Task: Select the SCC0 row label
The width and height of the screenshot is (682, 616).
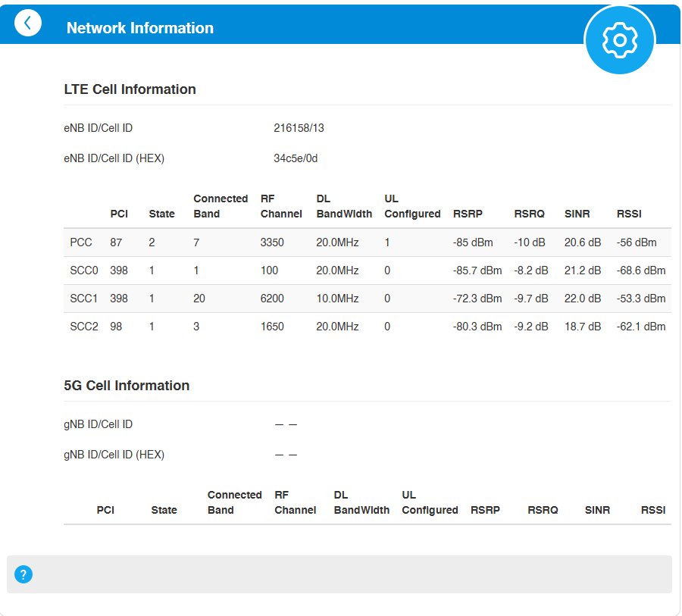Action: tap(84, 270)
